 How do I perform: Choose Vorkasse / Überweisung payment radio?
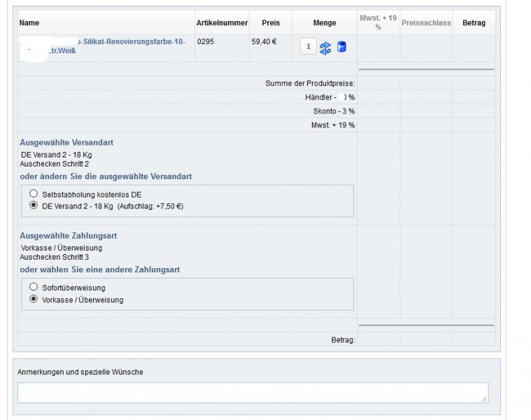(33, 300)
